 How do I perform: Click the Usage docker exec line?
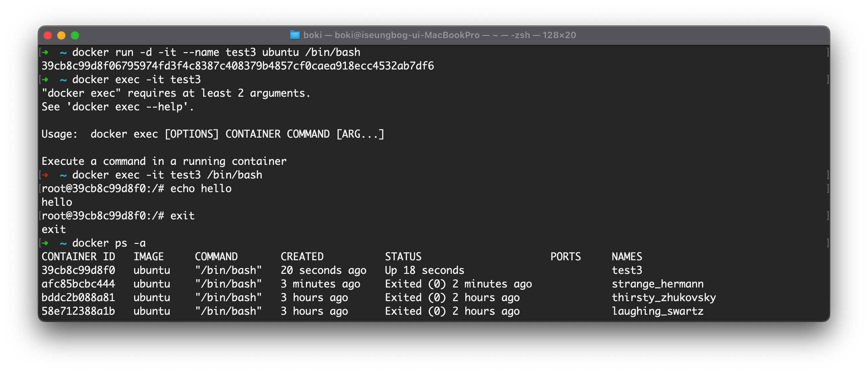coord(213,134)
